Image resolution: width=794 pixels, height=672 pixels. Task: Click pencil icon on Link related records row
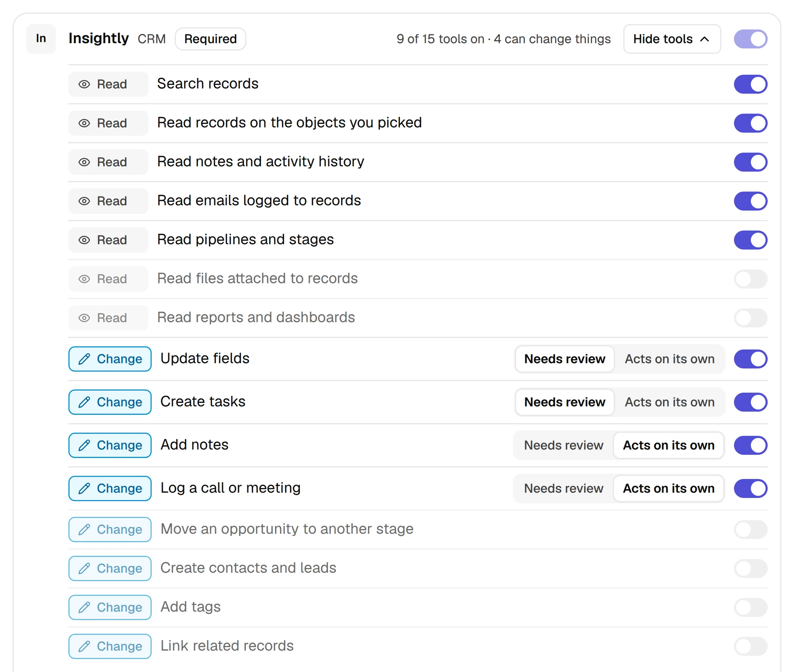84,646
